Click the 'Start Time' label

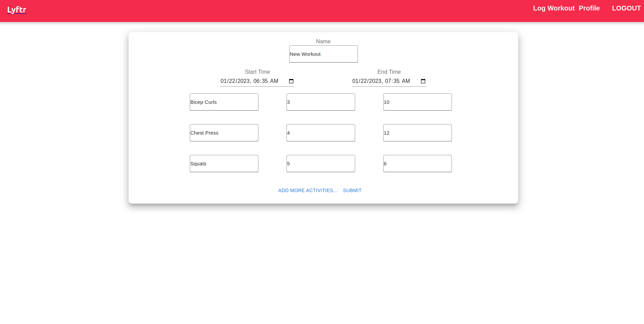tap(257, 72)
